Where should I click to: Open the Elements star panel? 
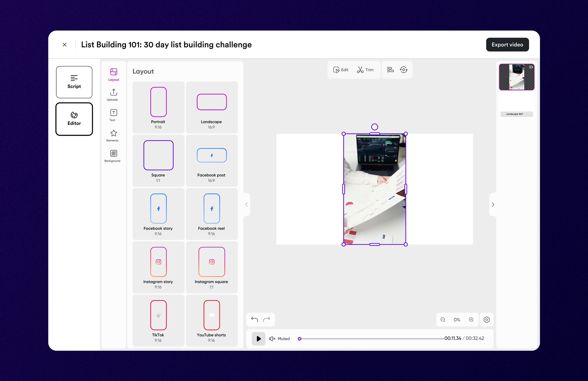click(x=113, y=136)
